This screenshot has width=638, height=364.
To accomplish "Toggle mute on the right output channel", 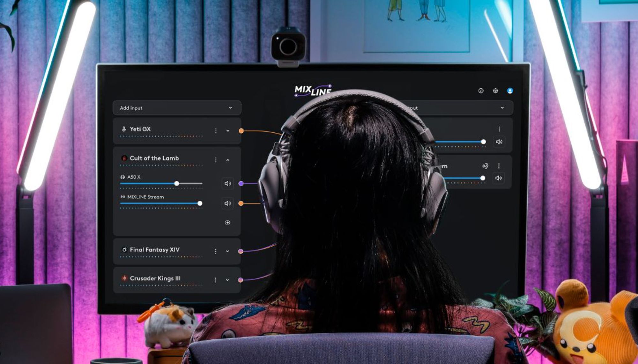I will [x=499, y=141].
